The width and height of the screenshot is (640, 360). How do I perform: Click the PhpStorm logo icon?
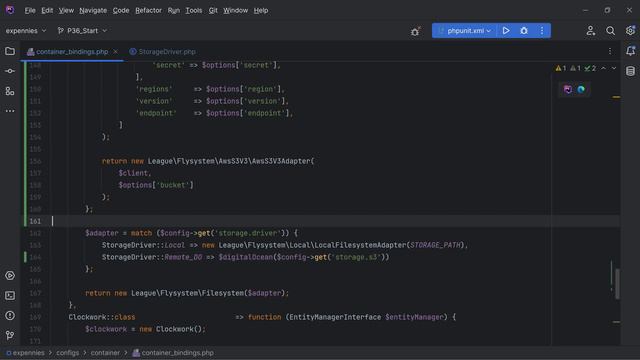[x=10, y=10]
